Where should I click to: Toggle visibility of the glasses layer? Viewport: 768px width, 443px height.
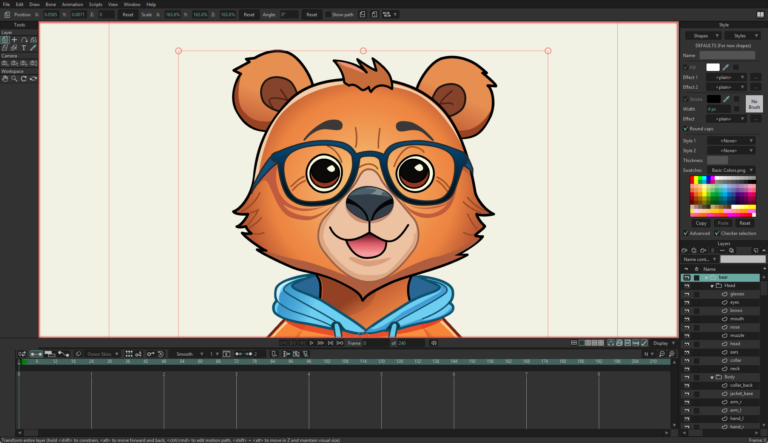[x=687, y=294]
